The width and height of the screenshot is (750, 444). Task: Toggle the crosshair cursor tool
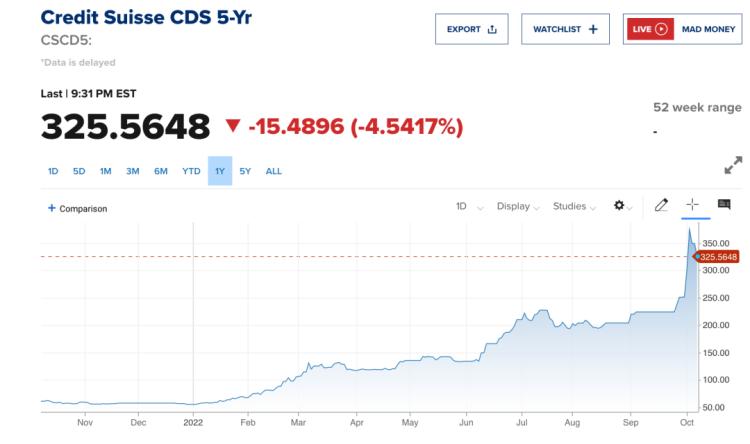pyautogui.click(x=691, y=205)
